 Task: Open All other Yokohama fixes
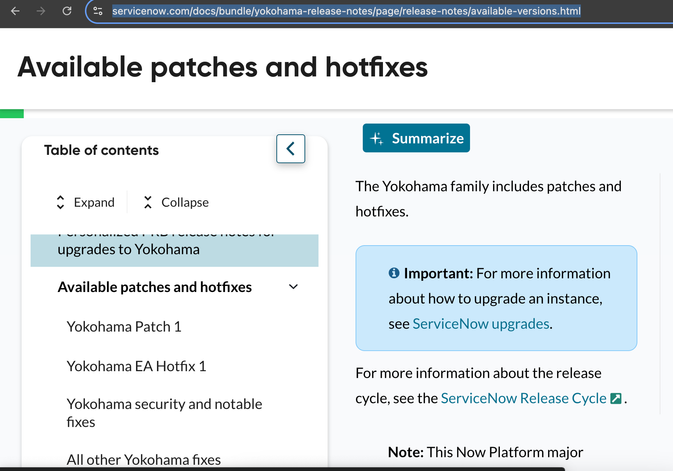click(143, 460)
